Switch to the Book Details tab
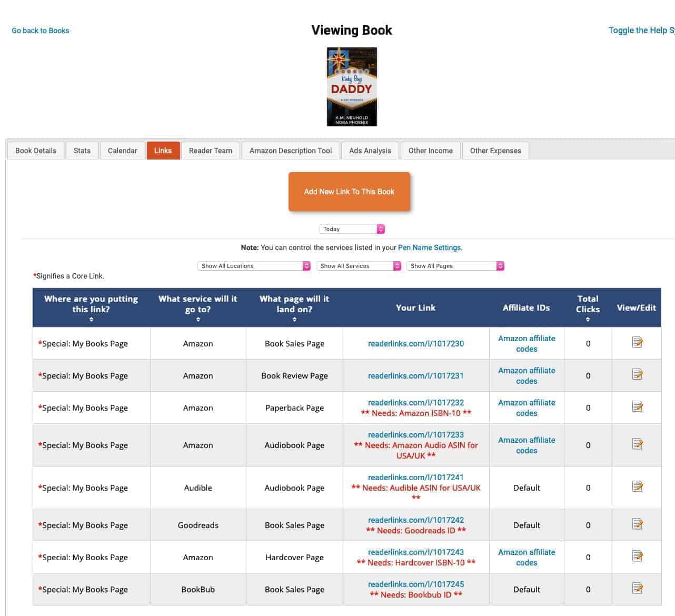This screenshot has width=675, height=616. [x=36, y=151]
